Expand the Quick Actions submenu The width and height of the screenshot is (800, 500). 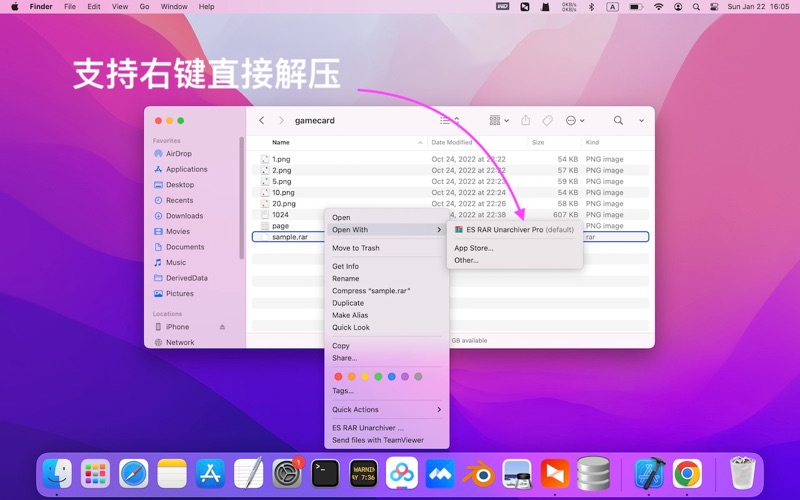coord(387,410)
